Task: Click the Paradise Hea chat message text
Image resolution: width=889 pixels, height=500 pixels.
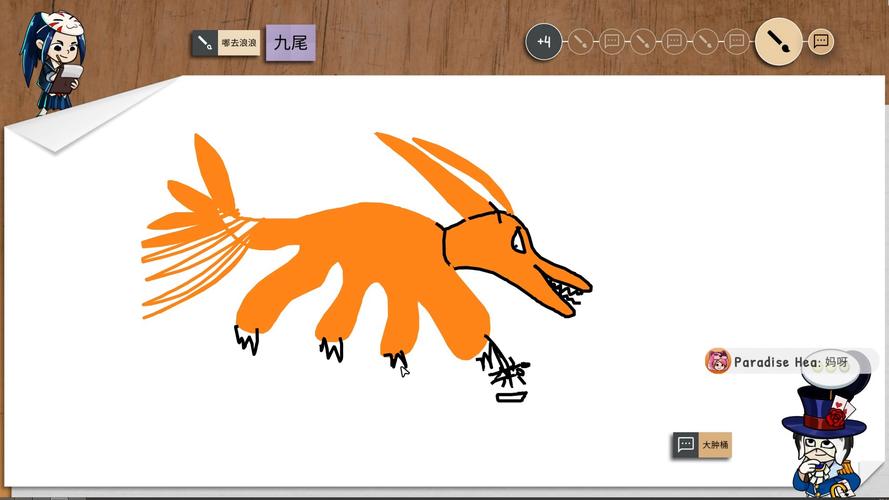Action: 790,362
